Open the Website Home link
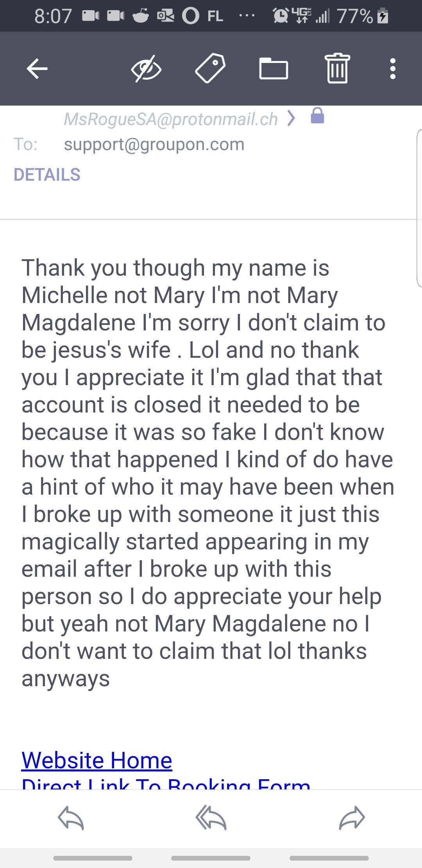The image size is (422, 868). pyautogui.click(x=97, y=760)
